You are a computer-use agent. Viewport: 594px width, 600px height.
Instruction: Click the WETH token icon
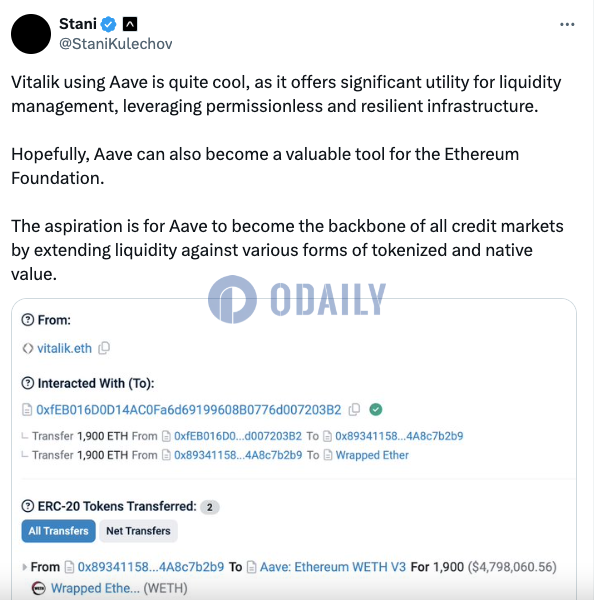[x=38, y=588]
